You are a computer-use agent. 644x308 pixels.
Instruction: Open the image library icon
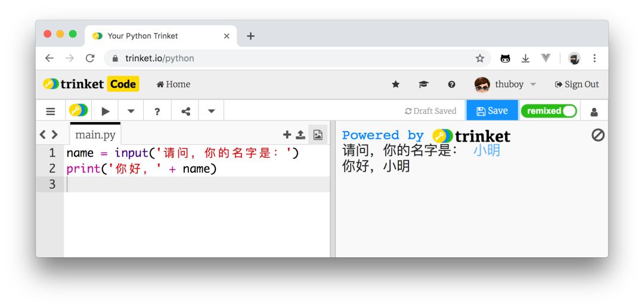318,135
